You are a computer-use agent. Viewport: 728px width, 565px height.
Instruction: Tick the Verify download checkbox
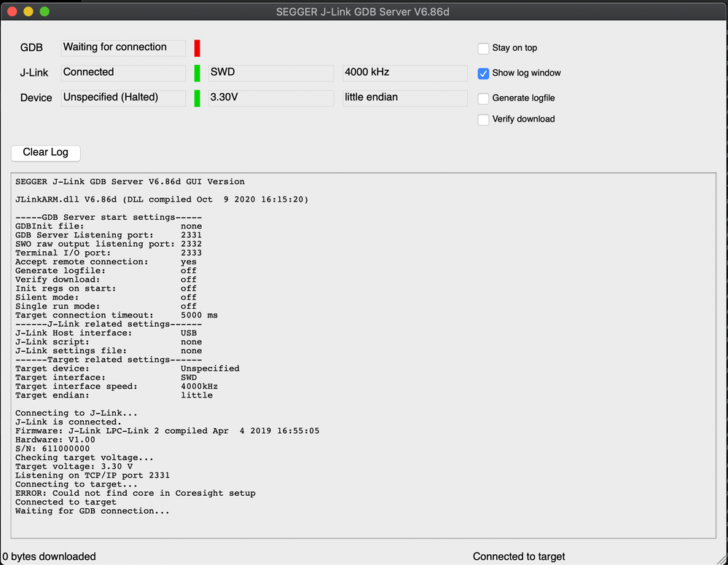click(483, 119)
